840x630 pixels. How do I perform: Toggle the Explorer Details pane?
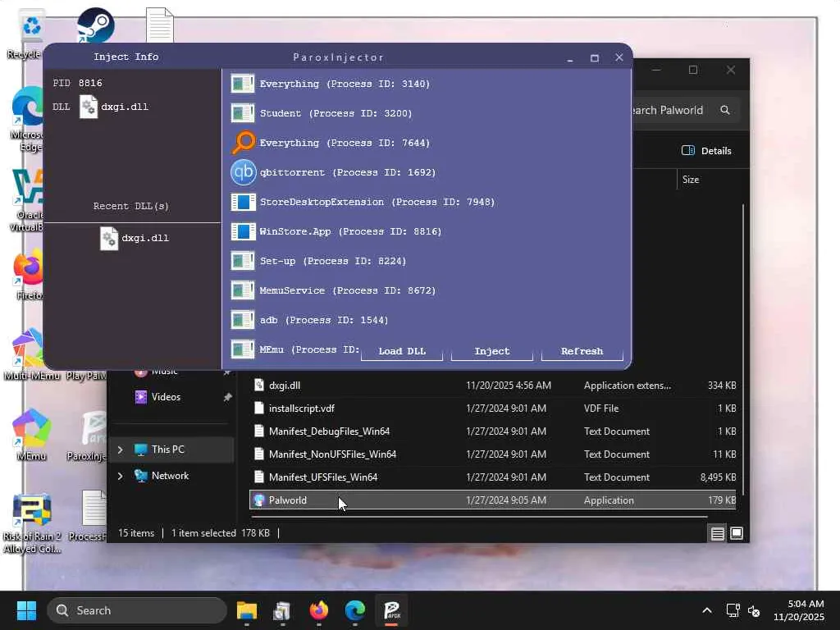706,151
